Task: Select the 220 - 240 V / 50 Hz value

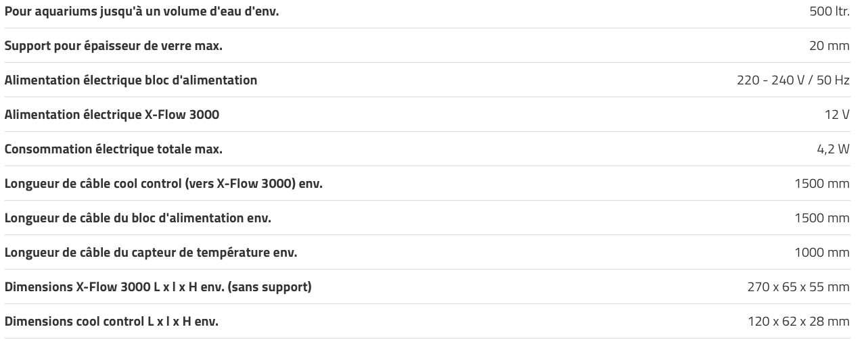Action: click(793, 80)
